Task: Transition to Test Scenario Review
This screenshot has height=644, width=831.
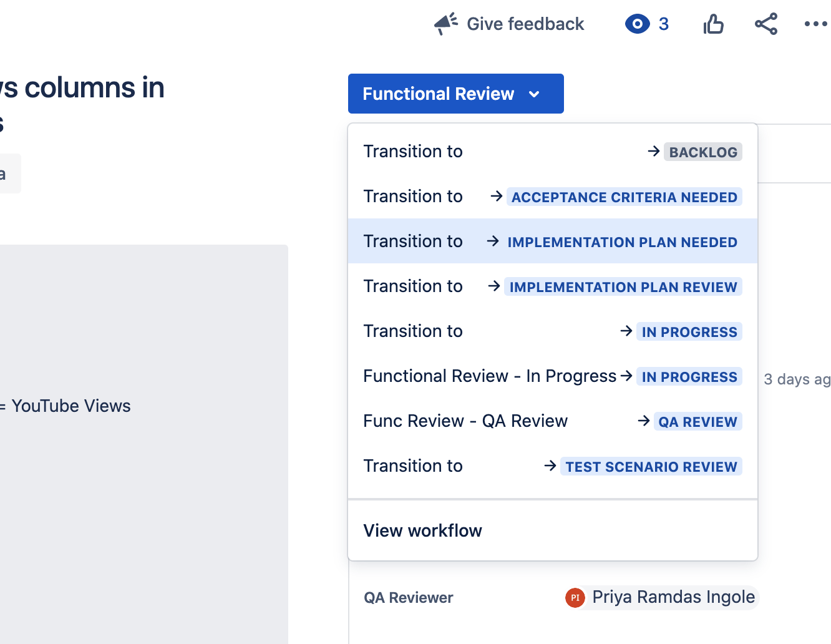Action: tap(553, 466)
